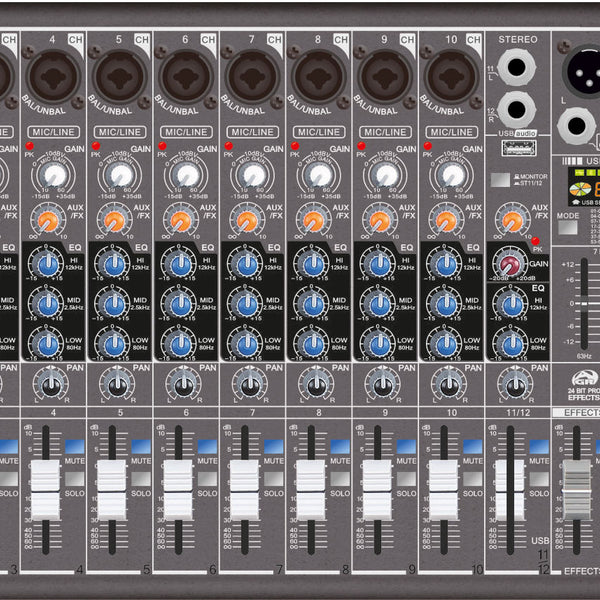The height and width of the screenshot is (600, 600).
Task: Click the channel 8 combo input jack
Action: [x=319, y=76]
